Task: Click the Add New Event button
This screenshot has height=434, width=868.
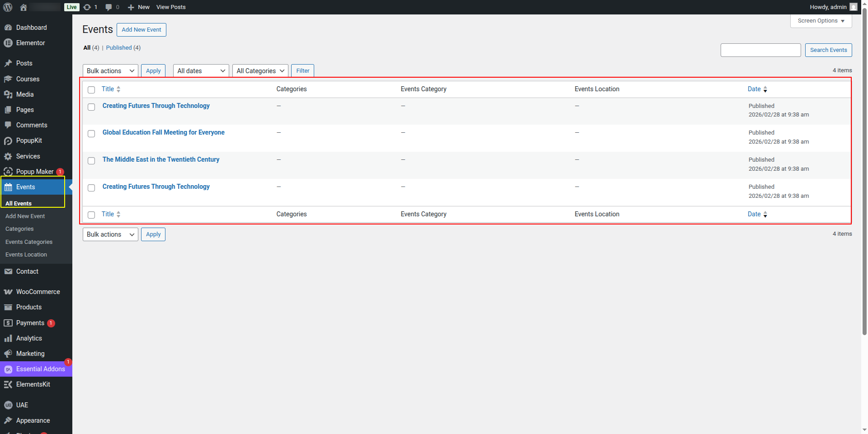Action: pyautogui.click(x=141, y=30)
